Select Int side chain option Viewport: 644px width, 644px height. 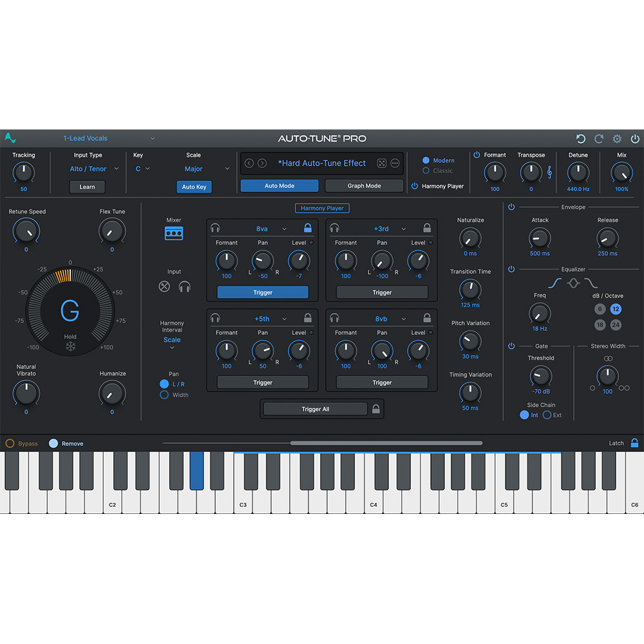tap(524, 415)
